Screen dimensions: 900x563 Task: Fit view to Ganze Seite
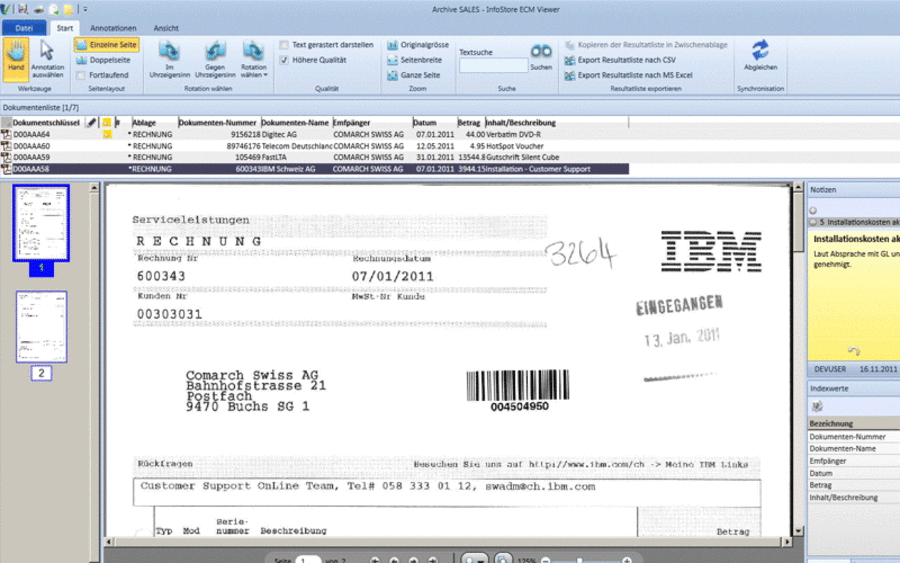tap(413, 75)
